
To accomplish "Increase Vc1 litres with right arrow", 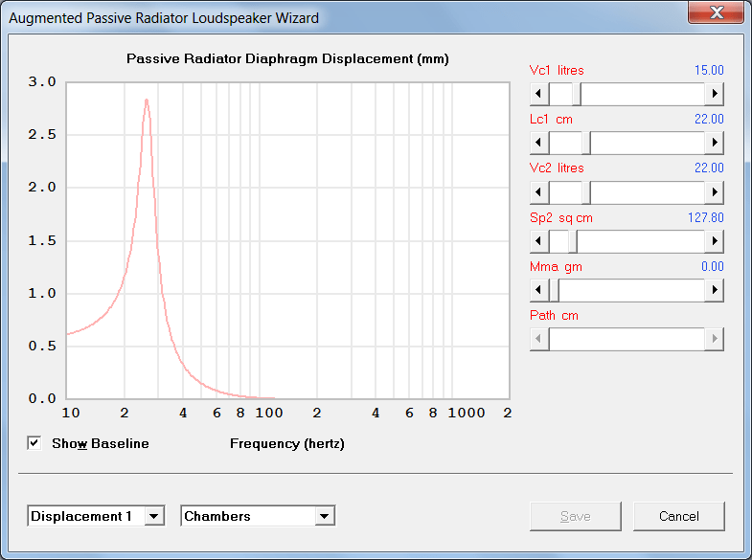I will (714, 94).
